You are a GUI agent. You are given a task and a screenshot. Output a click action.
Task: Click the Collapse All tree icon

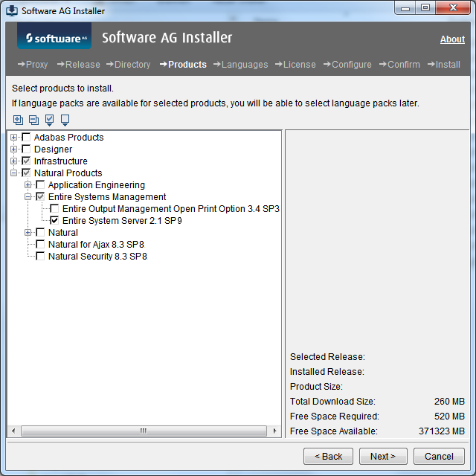33,120
